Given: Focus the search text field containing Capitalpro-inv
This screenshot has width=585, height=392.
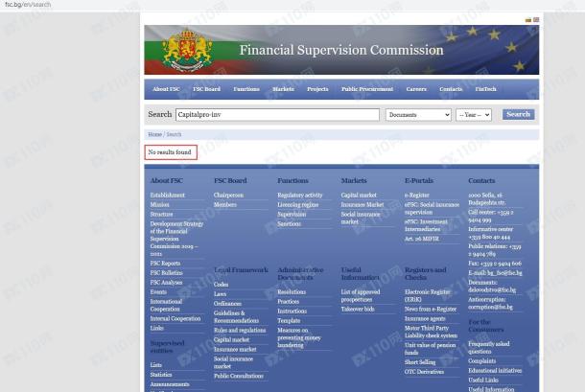Looking at the screenshot, I should (x=277, y=114).
